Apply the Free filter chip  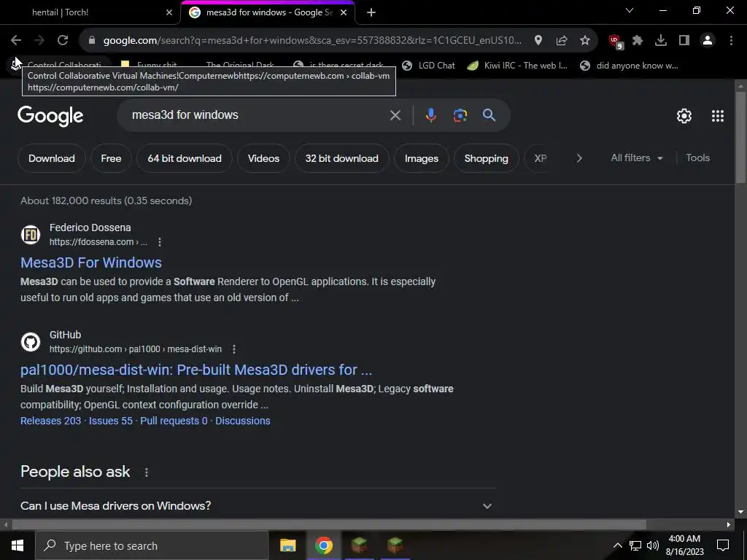coord(111,158)
